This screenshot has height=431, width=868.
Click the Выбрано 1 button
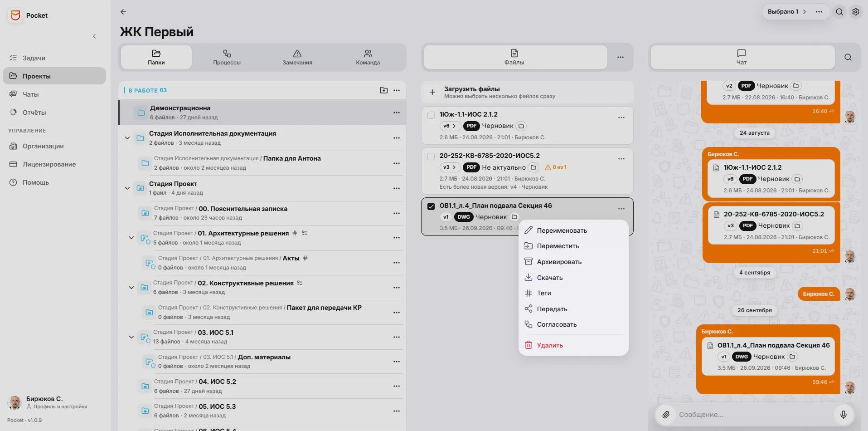(x=787, y=12)
